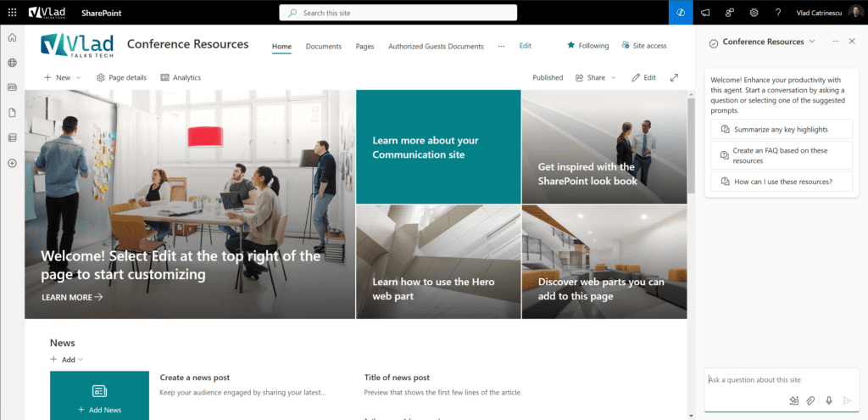The image size is (868, 420).
Task: Close the Conference Resources agent panel
Action: (852, 42)
